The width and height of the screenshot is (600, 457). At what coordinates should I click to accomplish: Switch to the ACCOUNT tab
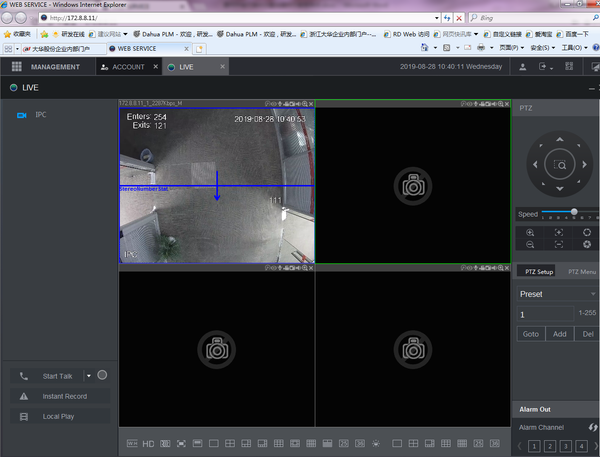[x=124, y=67]
